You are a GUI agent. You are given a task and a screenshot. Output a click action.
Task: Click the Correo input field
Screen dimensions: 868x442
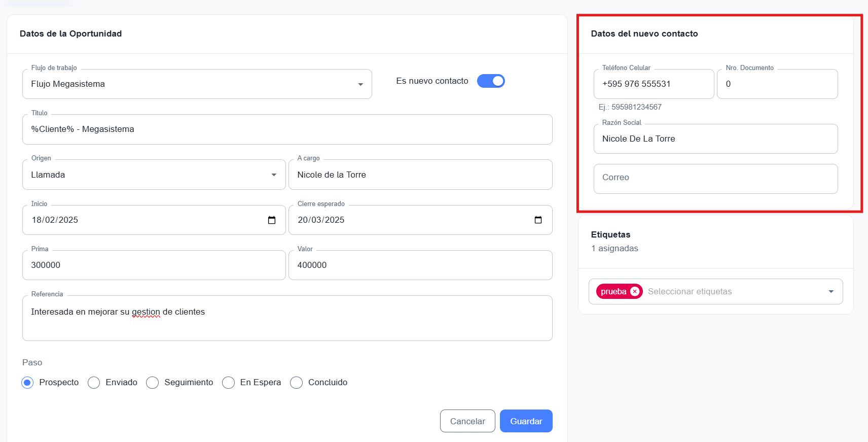(715, 179)
